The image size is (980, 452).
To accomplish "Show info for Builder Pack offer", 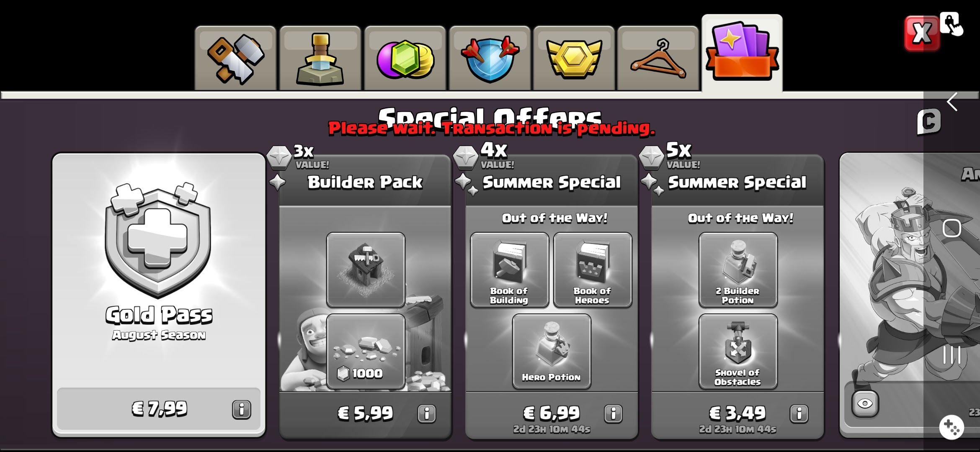I will [x=427, y=413].
